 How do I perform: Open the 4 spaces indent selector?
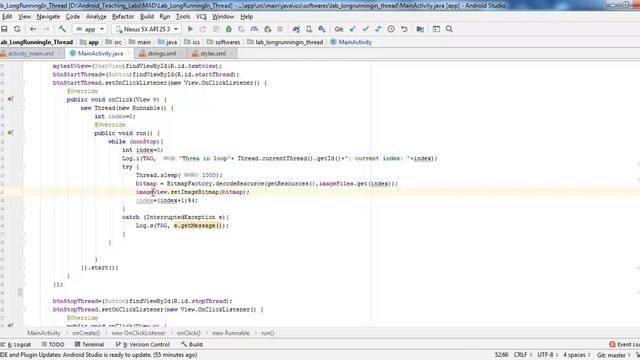point(576,355)
